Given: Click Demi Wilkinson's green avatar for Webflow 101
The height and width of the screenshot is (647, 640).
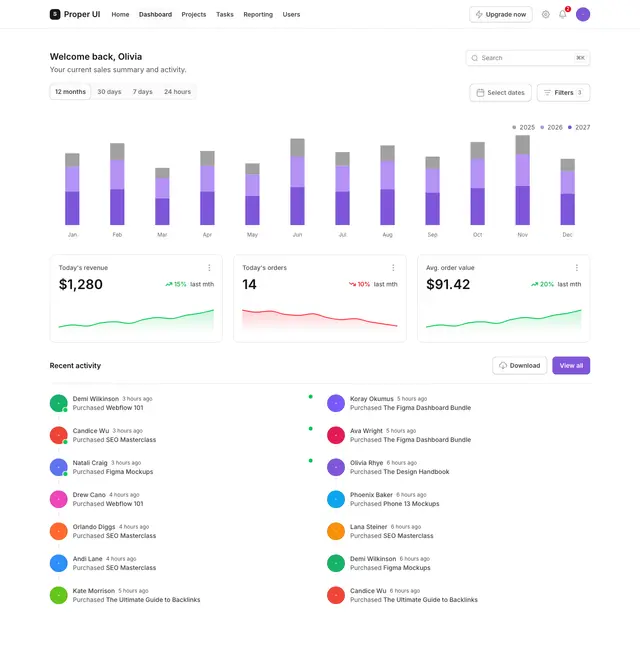Looking at the screenshot, I should pyautogui.click(x=59, y=403).
